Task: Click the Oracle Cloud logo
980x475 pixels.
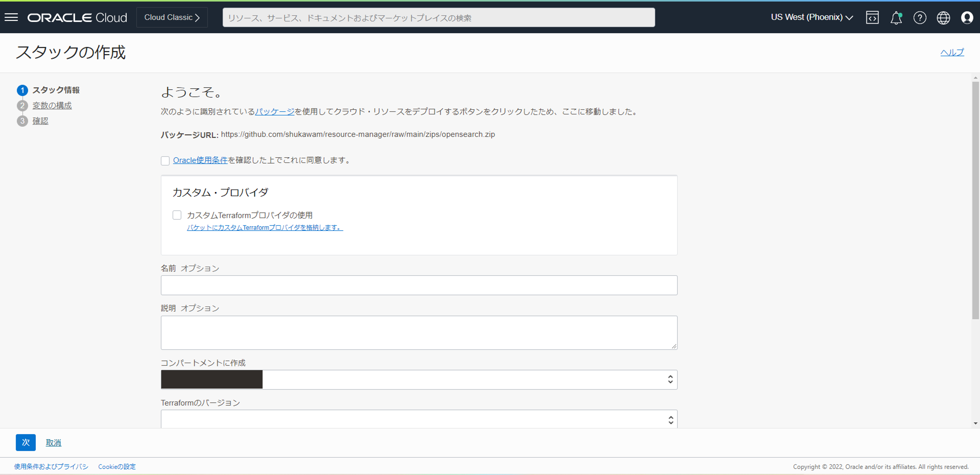Action: tap(77, 18)
